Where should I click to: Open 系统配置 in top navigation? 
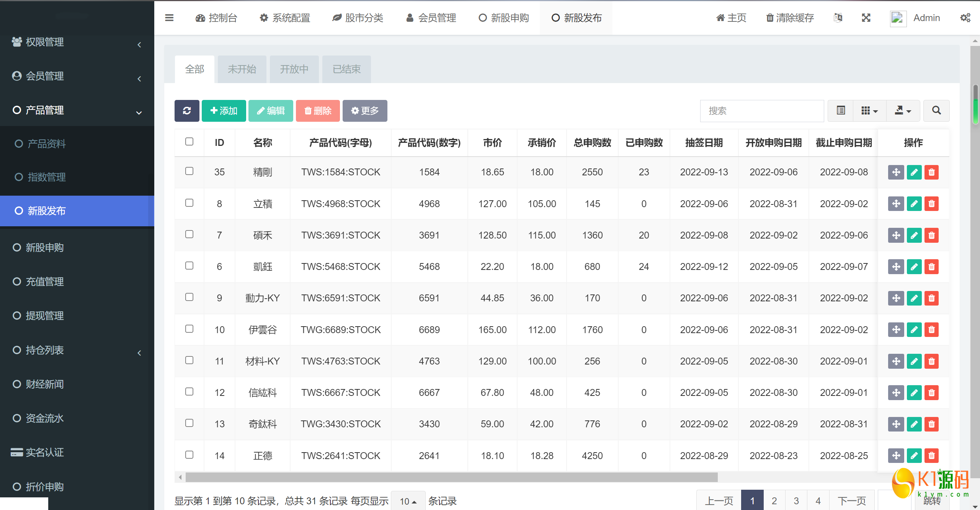click(x=285, y=18)
